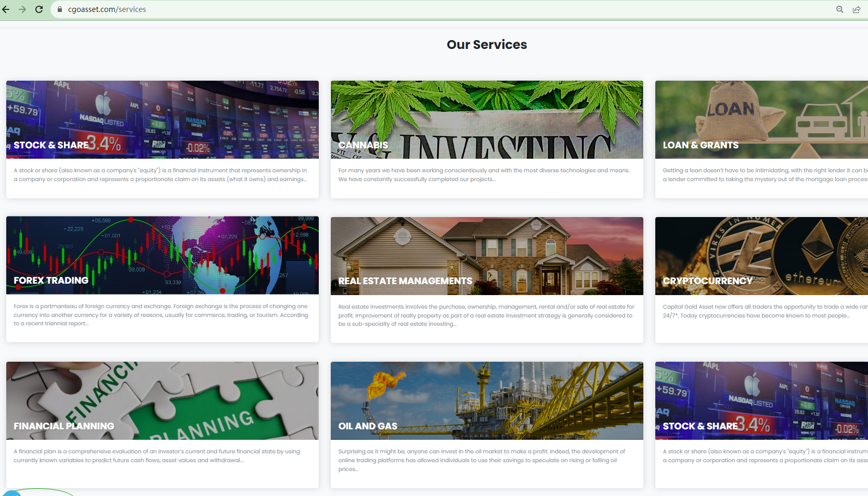Select the Loan & Grants heading

[700, 145]
